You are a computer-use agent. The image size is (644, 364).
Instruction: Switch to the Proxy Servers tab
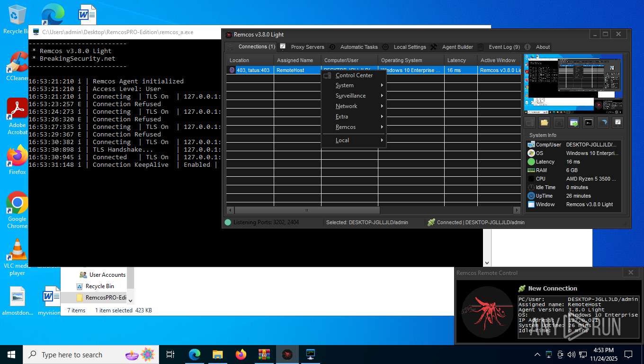(x=302, y=47)
